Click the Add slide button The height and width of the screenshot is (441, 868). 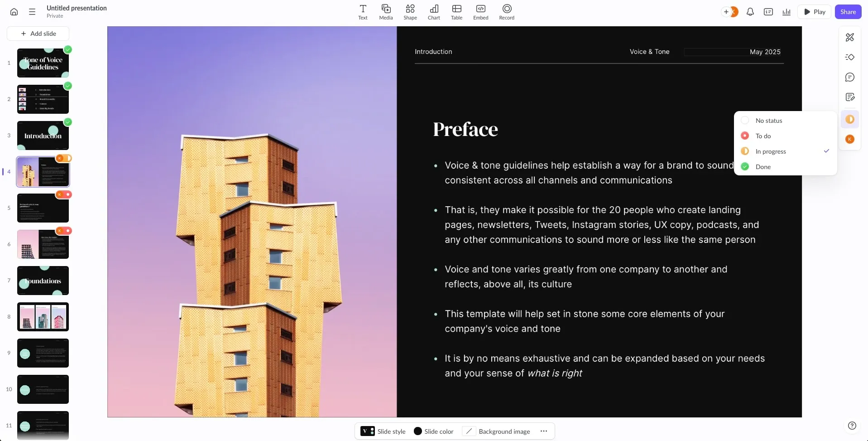point(38,34)
